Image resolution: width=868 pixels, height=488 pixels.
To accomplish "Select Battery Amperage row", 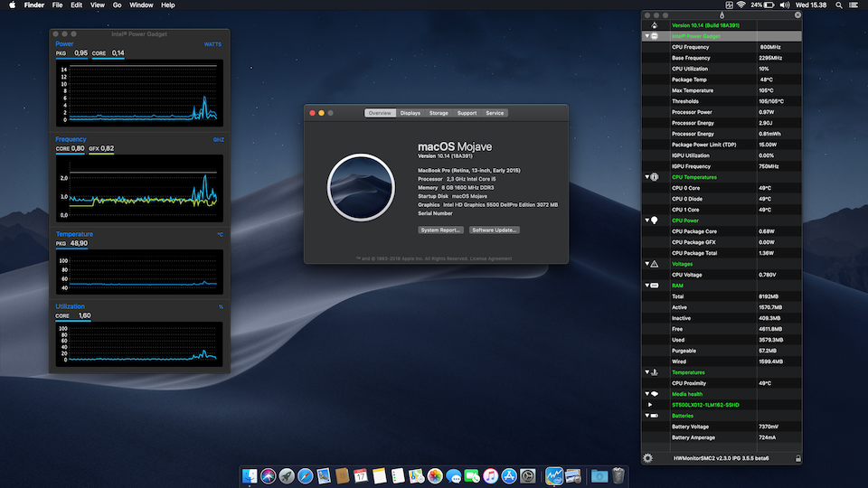I will point(722,437).
